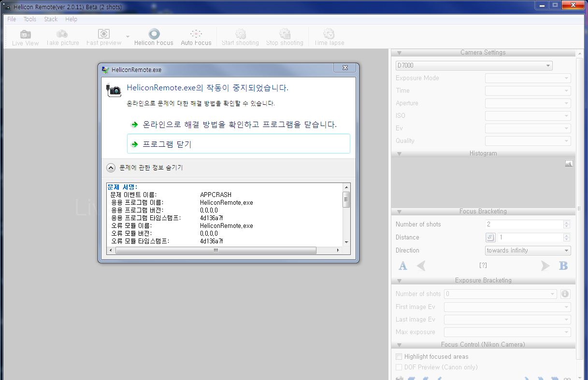Open Exposure Bracketing Number of shots dropdown
This screenshot has height=380, width=588.
[x=501, y=294]
